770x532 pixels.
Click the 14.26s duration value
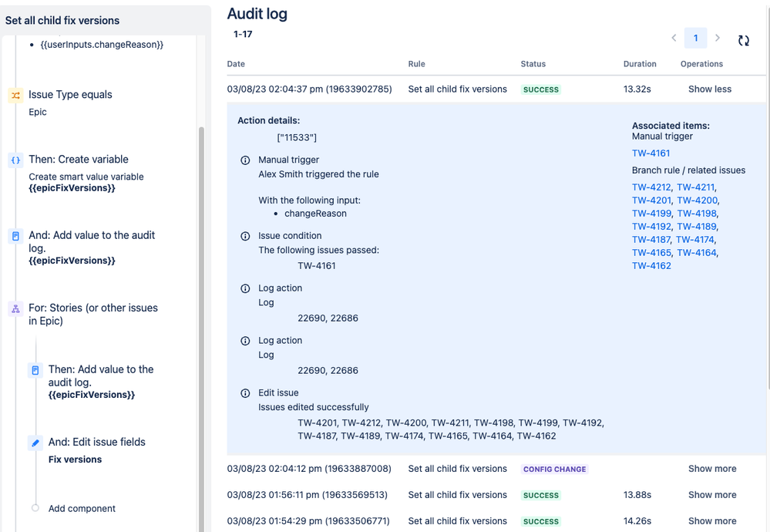(x=637, y=520)
